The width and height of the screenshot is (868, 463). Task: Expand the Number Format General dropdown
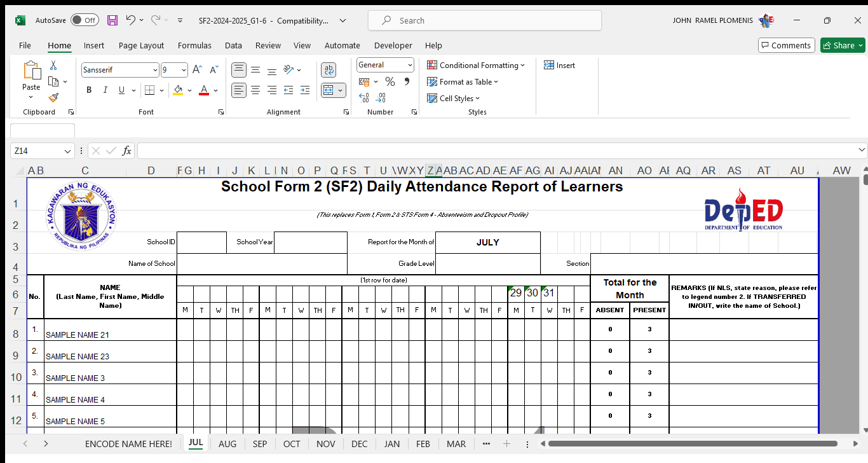[410, 65]
